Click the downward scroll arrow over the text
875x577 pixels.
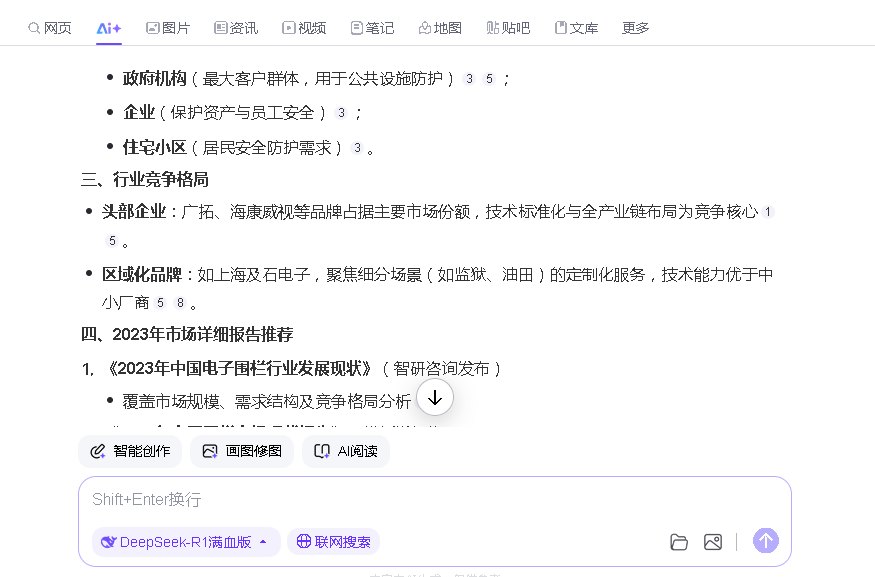[434, 397]
